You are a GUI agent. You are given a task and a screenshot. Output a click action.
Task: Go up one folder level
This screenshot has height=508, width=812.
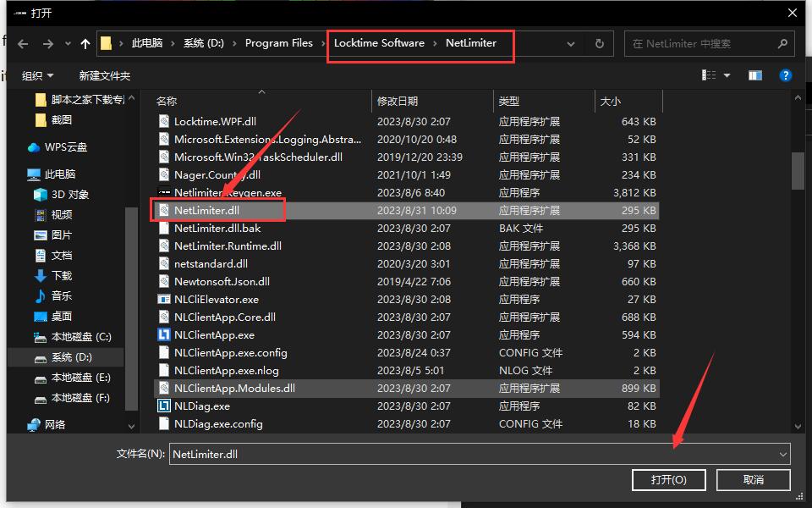(x=85, y=44)
